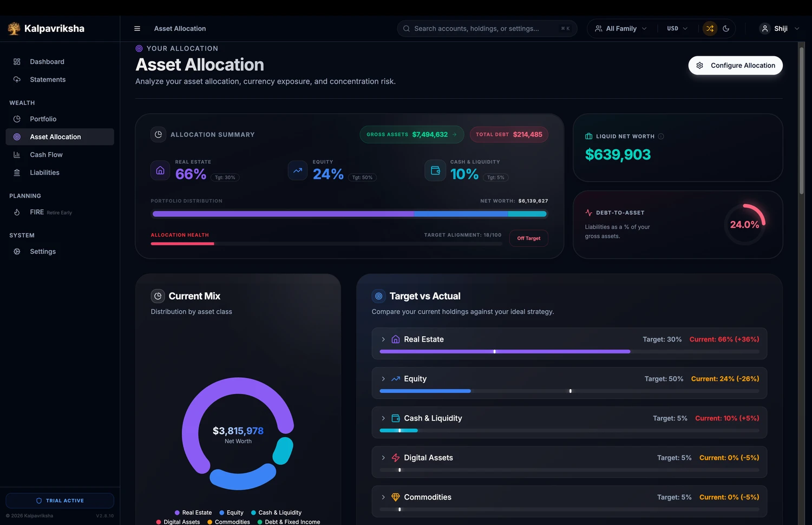Click the Debt-to-Asset pulse icon

pos(589,213)
